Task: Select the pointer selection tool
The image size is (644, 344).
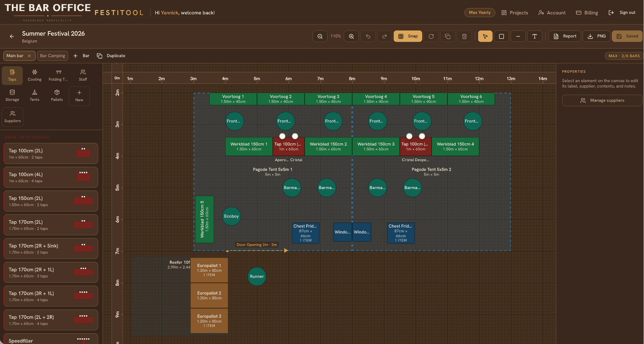Action: click(485, 36)
